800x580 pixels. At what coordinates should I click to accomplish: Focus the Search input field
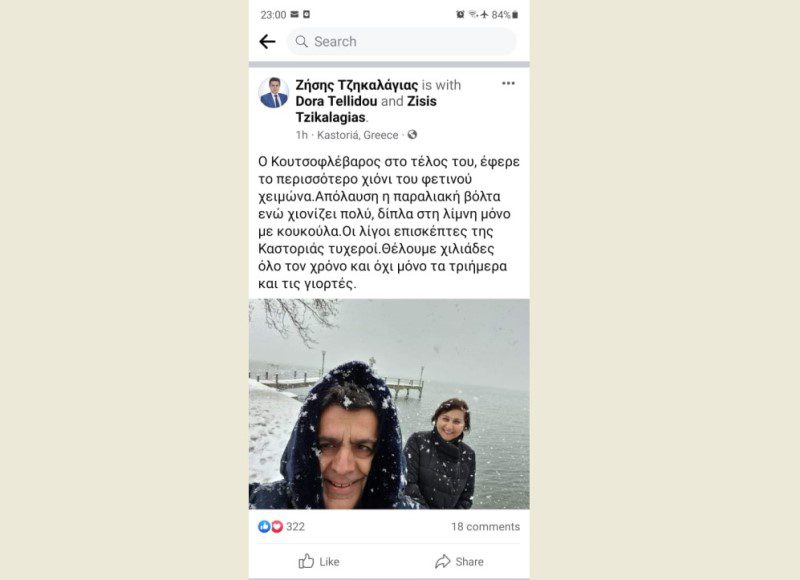[402, 41]
